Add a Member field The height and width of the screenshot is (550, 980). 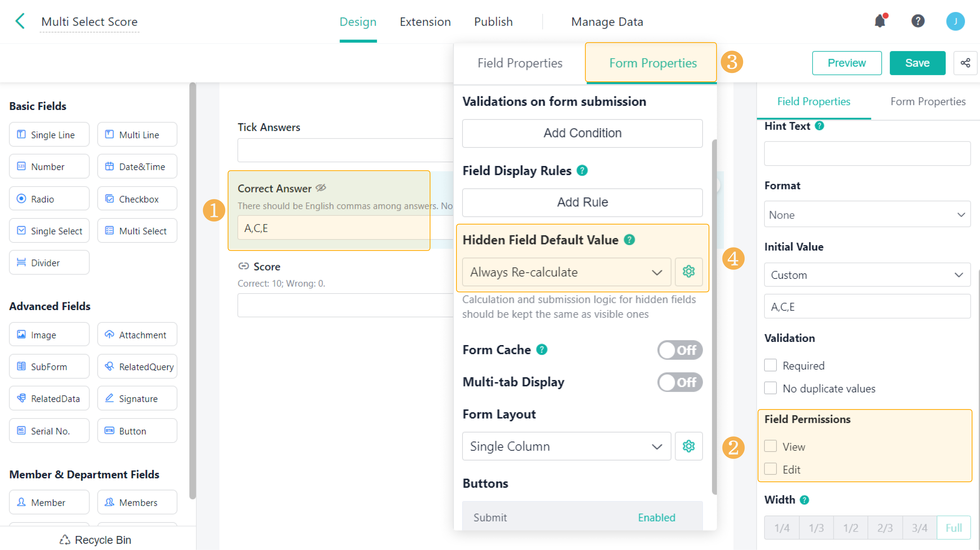pos(49,502)
